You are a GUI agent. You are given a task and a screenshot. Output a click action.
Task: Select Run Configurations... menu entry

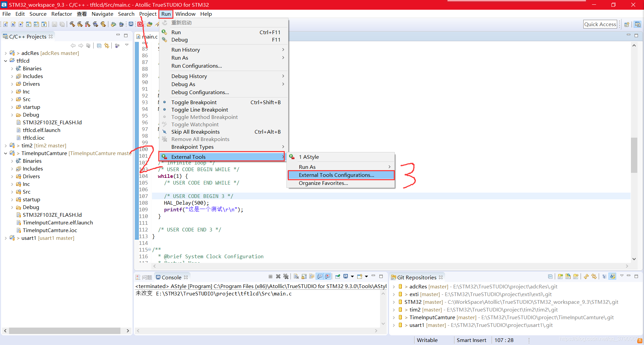(223, 66)
